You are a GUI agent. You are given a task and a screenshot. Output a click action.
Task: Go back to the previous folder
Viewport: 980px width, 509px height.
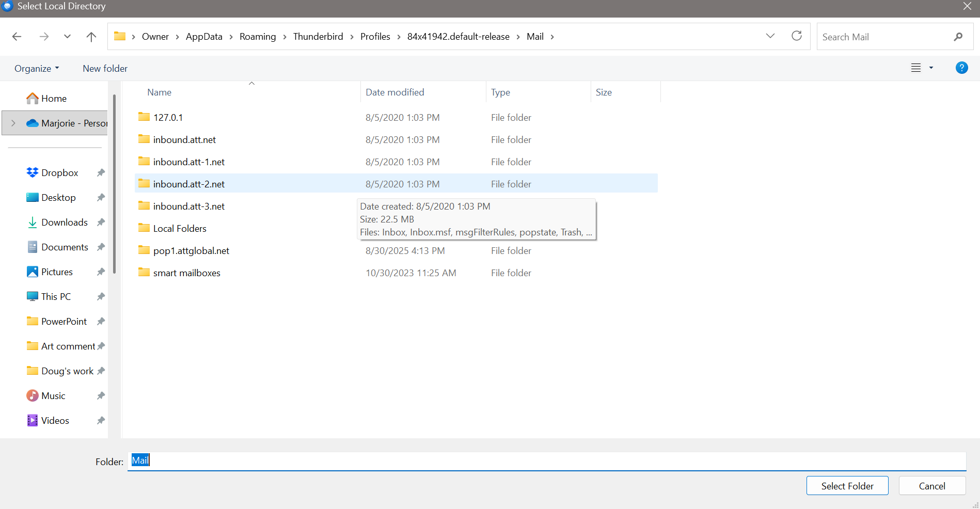[17, 37]
